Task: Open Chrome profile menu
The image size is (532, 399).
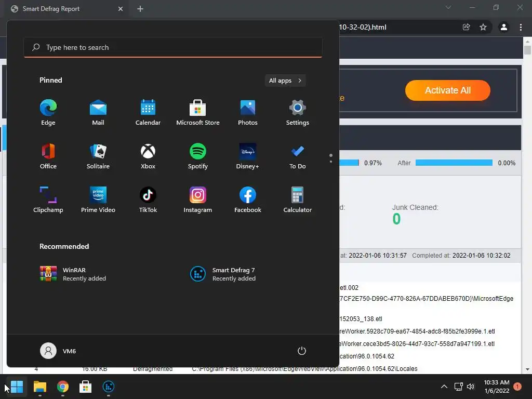Action: (x=504, y=27)
